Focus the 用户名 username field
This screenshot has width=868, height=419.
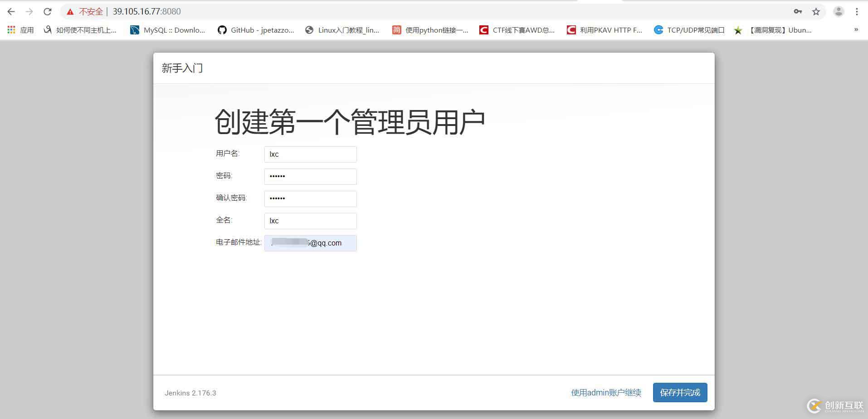point(310,154)
